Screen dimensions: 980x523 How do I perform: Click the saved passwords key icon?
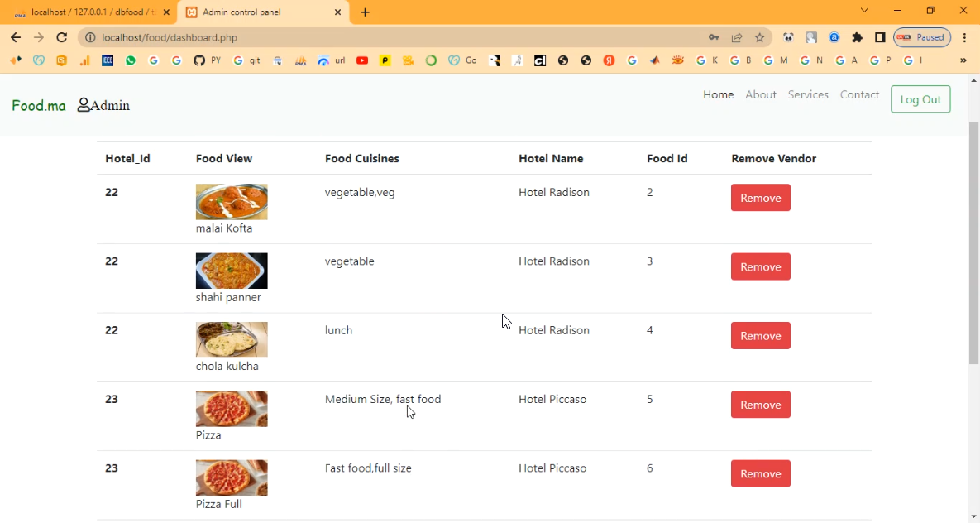[714, 37]
